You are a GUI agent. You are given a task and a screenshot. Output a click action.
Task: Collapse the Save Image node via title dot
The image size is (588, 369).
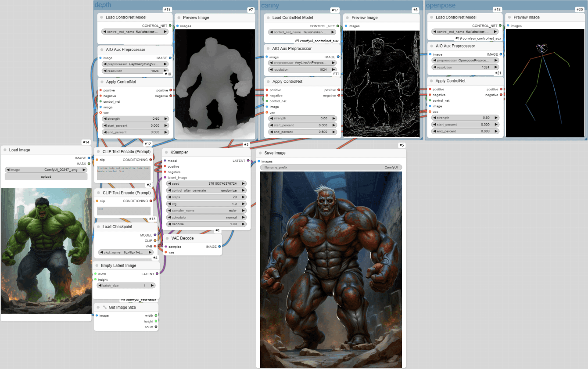[x=260, y=153]
